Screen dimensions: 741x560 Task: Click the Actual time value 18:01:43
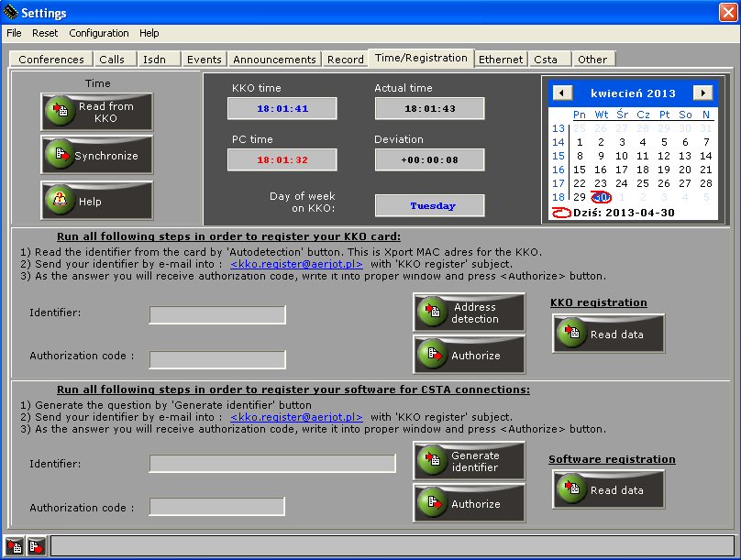click(429, 108)
